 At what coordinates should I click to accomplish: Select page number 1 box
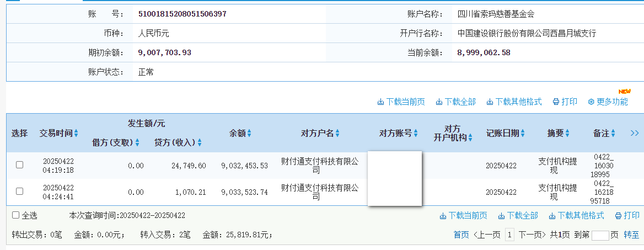pyautogui.click(x=509, y=235)
